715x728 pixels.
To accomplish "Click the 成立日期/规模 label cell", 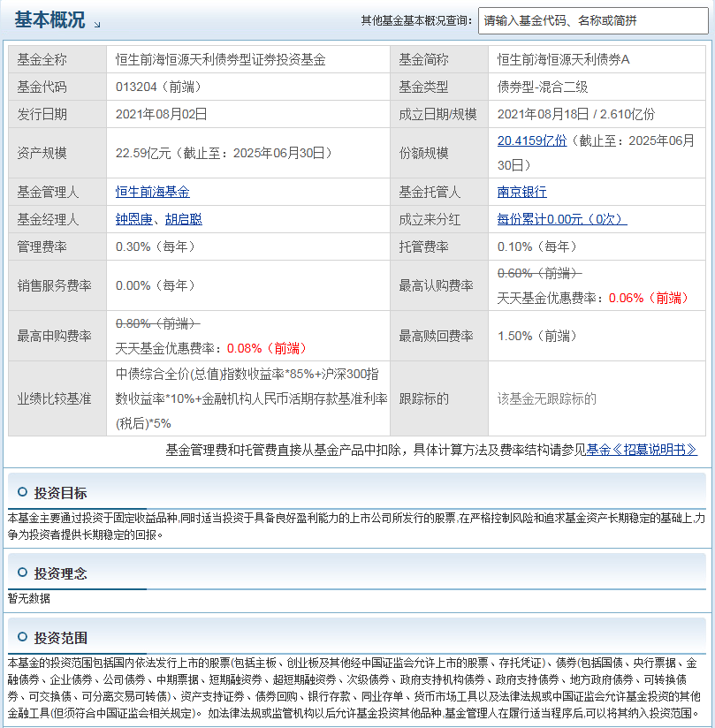I will pyautogui.click(x=439, y=114).
